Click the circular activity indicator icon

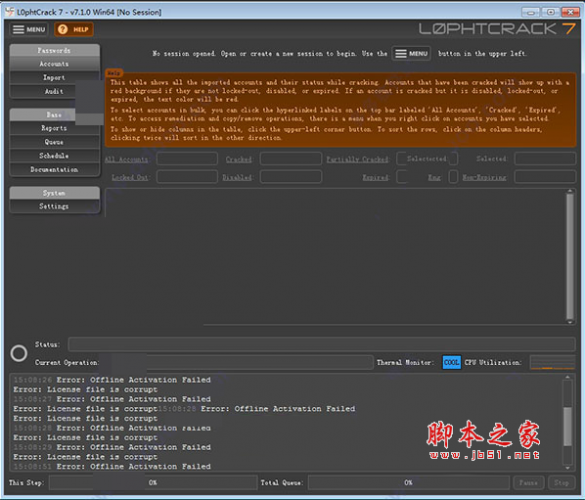pyautogui.click(x=19, y=353)
